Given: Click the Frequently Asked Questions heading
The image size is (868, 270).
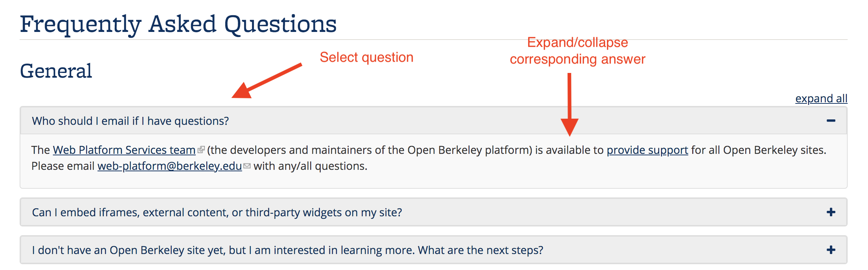Looking at the screenshot, I should click(178, 24).
